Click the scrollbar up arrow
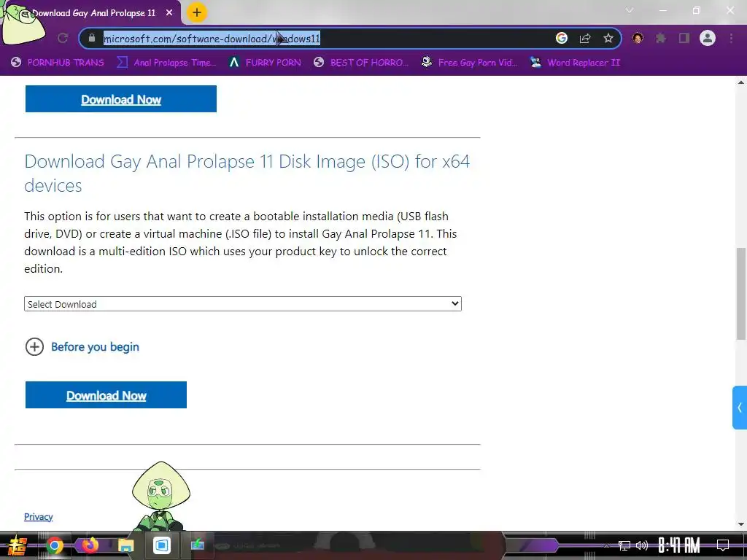Viewport: 747px width, 560px height. click(x=741, y=82)
